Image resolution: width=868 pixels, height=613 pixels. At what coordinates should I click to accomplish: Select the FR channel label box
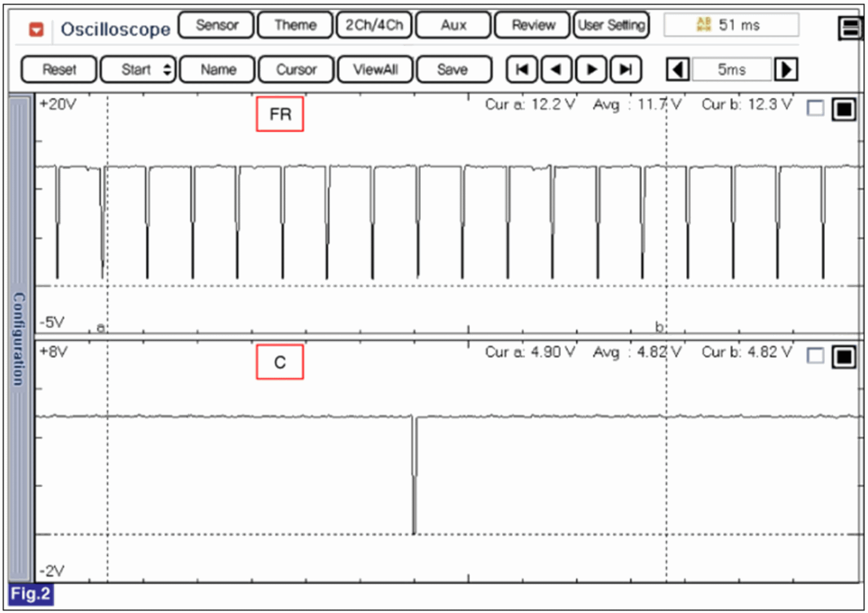[x=280, y=114]
